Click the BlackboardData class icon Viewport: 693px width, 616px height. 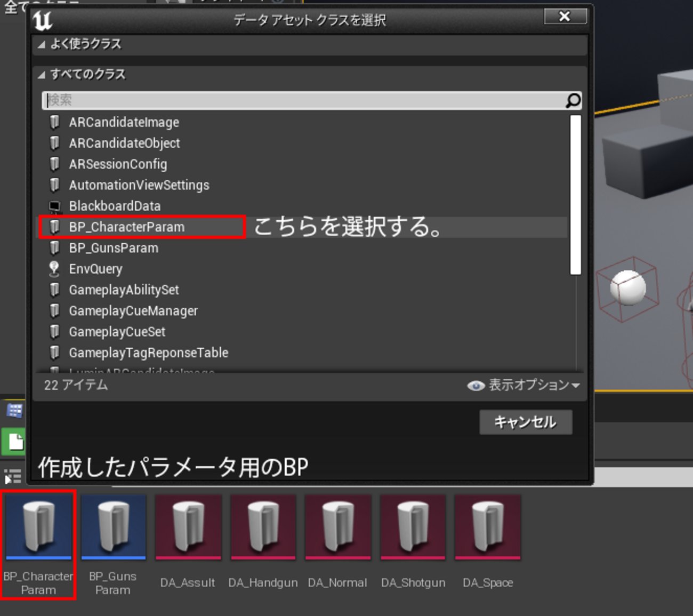pyautogui.click(x=54, y=205)
